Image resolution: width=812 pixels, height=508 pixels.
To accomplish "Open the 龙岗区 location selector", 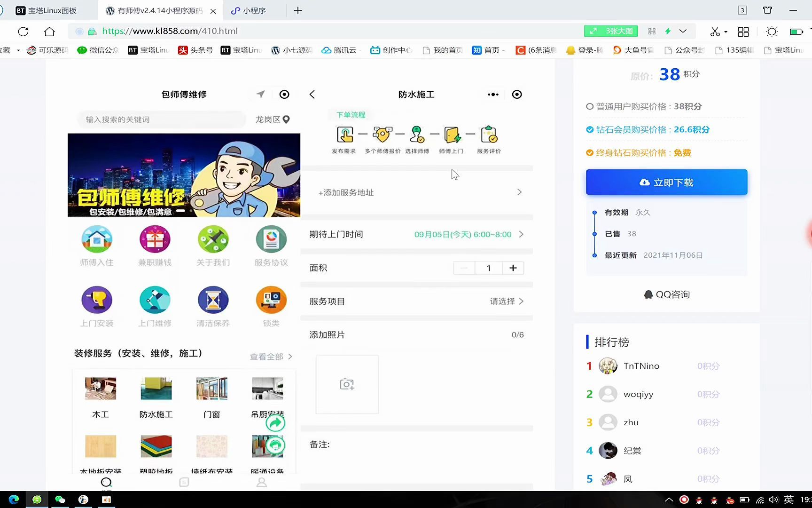I will 273,119.
